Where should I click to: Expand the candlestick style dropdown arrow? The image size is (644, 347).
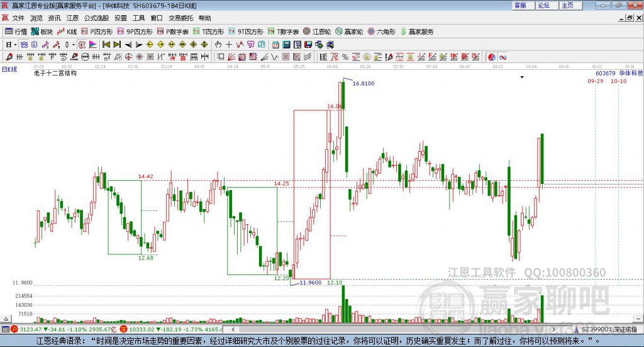click(74, 45)
